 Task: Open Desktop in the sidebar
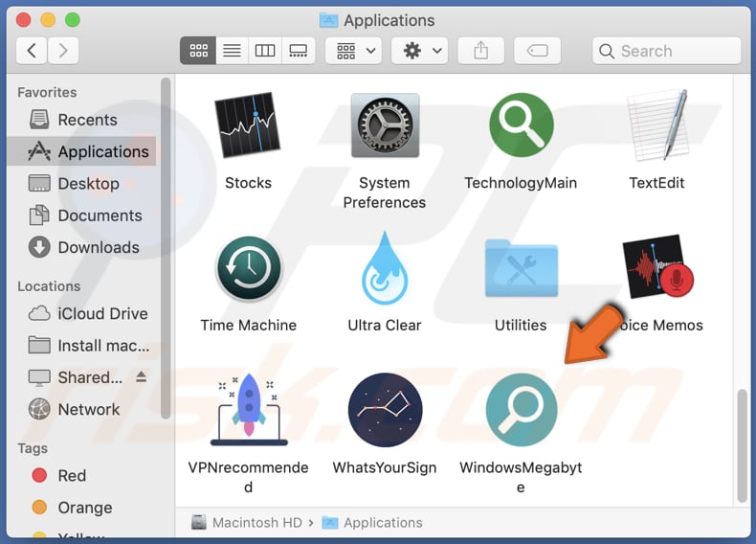click(x=82, y=184)
